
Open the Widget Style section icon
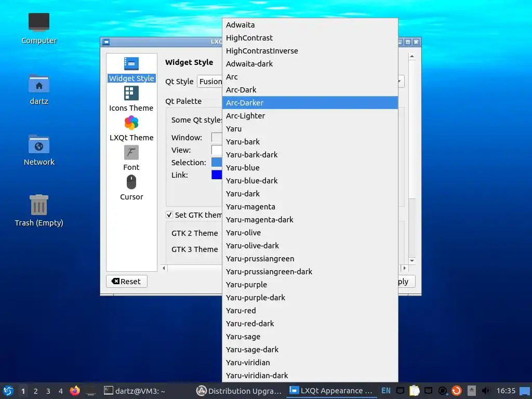pos(131,63)
